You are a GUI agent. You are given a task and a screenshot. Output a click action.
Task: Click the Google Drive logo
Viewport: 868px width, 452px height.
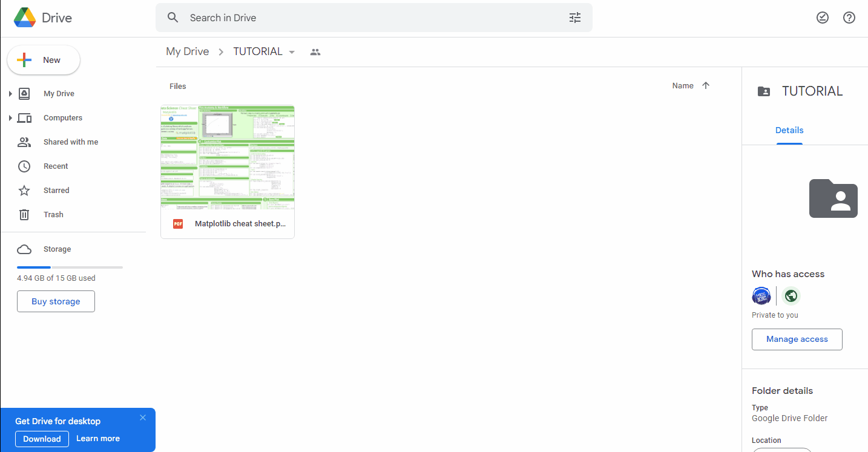click(25, 18)
